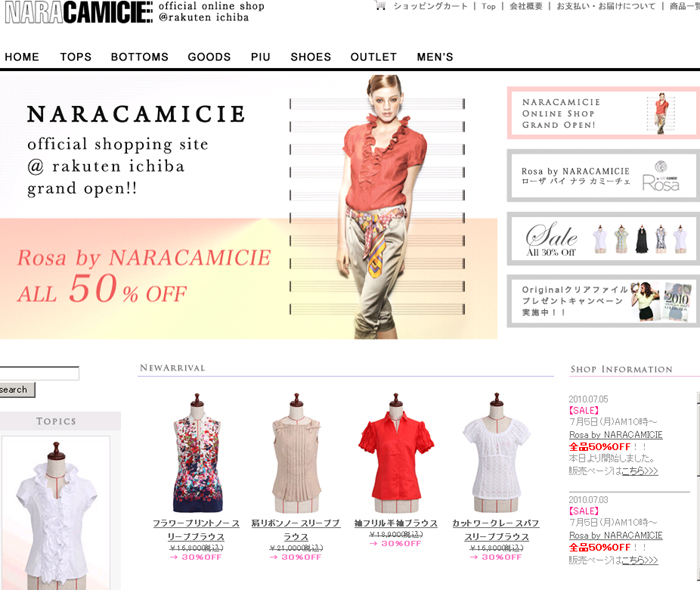Viewport: 700px width, 590px height.
Task: Open the white cutwork lace blouse link
Action: [496, 530]
